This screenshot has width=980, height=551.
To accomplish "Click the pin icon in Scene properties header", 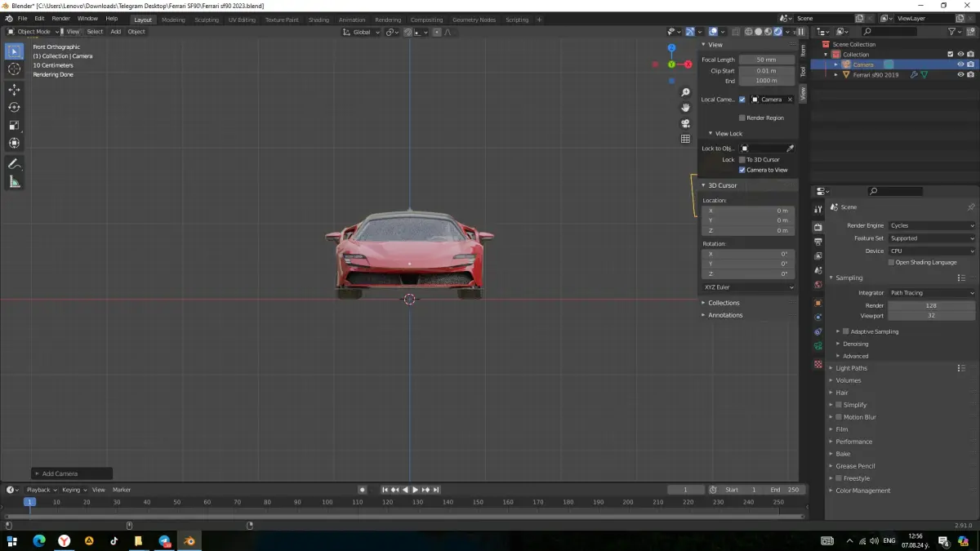I will point(970,207).
